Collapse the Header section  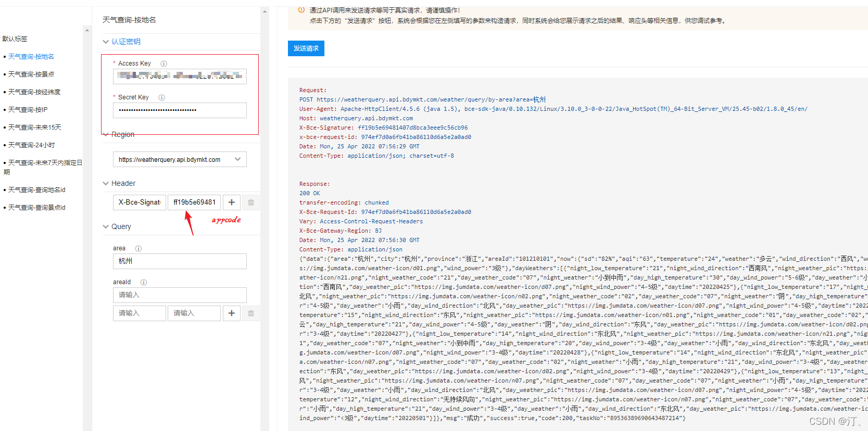pos(106,183)
